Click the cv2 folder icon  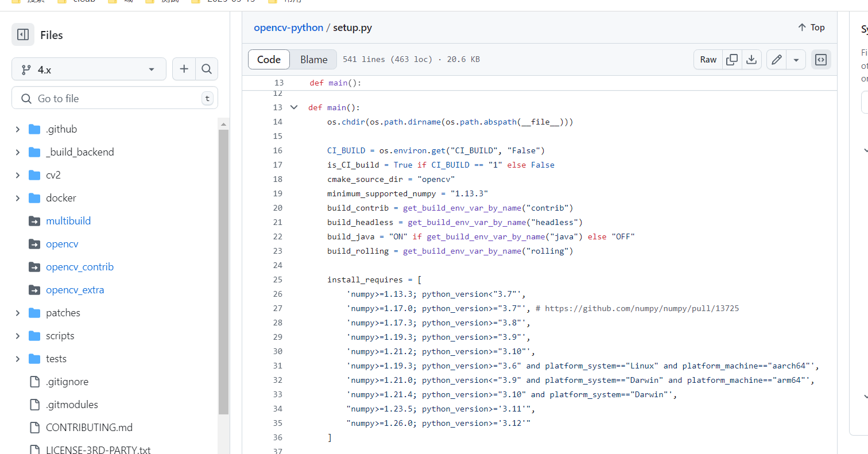pos(34,175)
